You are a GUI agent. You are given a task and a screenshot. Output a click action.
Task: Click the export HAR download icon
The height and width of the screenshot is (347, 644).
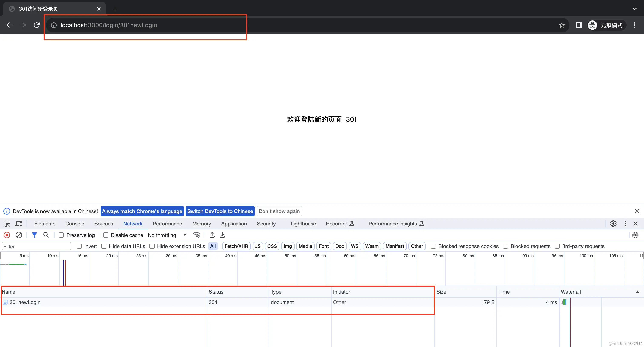click(222, 235)
